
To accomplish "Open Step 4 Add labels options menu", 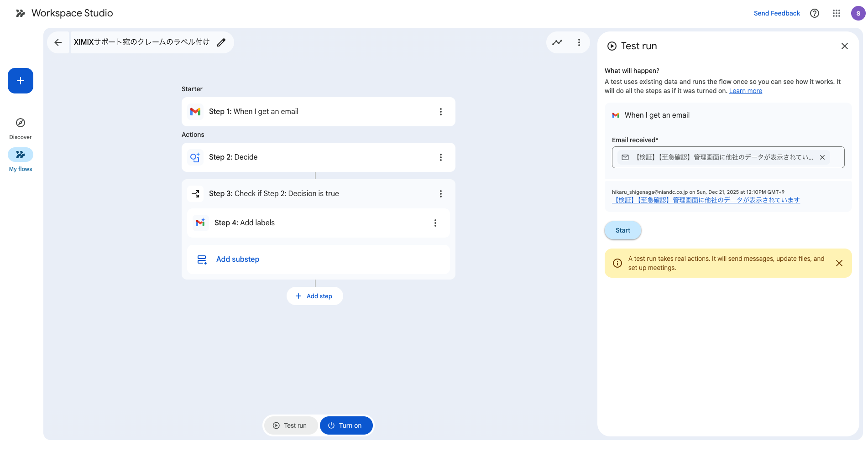I will (435, 223).
